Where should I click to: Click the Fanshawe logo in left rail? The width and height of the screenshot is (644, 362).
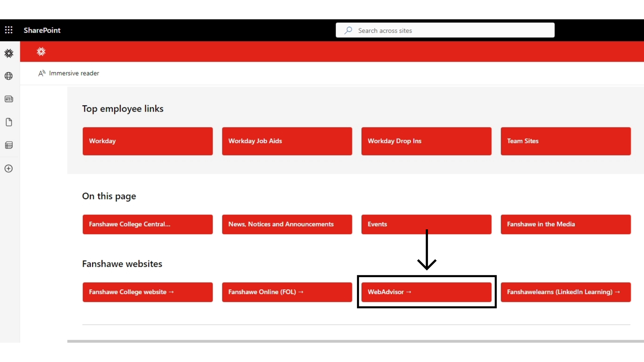click(x=9, y=53)
